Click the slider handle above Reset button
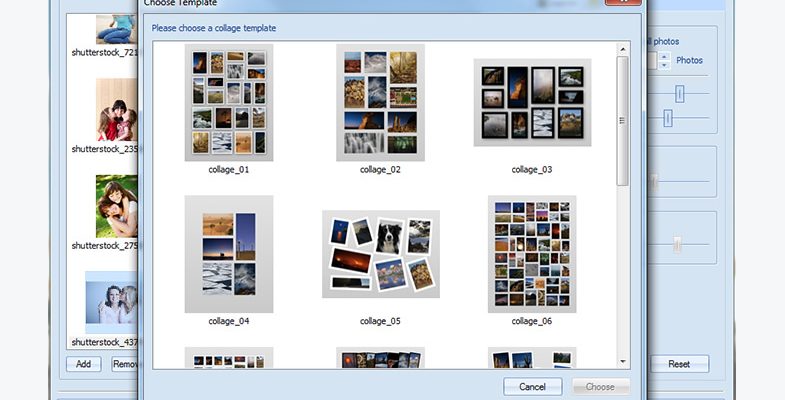 point(677,245)
